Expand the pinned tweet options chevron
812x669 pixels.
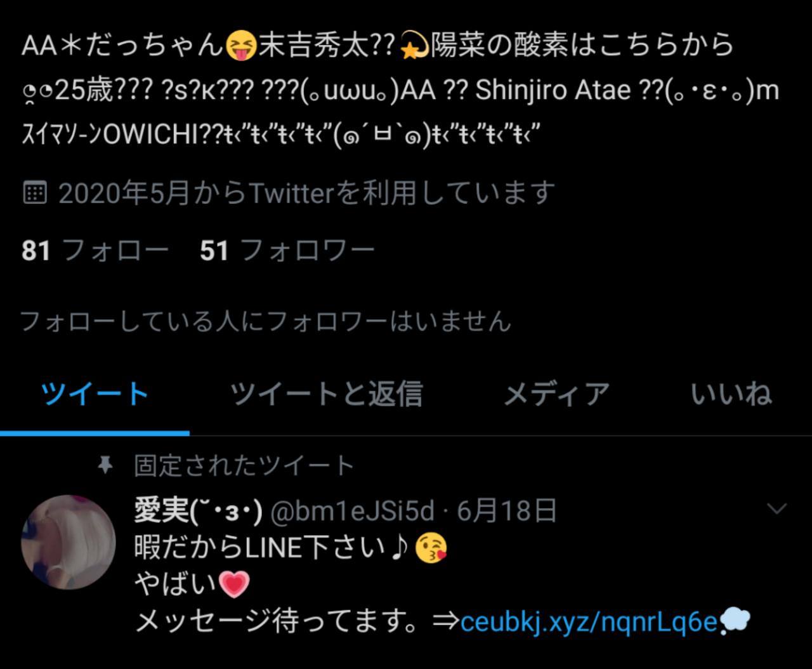[777, 508]
